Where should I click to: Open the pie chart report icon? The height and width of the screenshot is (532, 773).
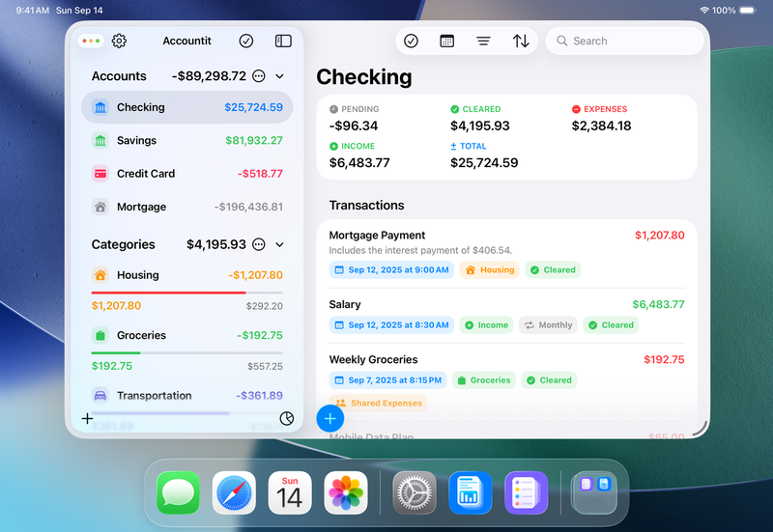point(286,418)
